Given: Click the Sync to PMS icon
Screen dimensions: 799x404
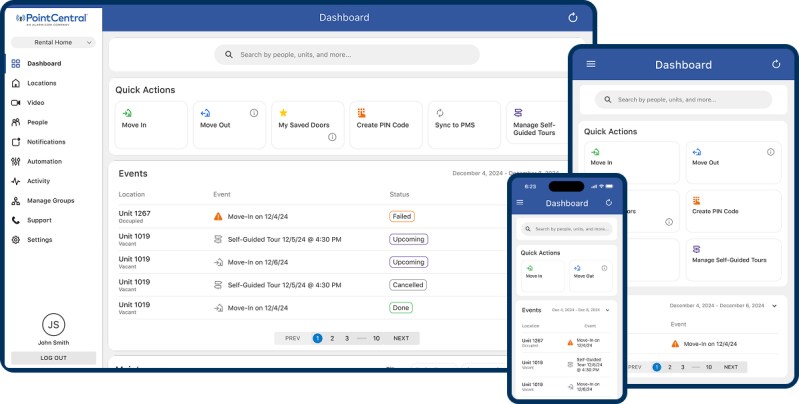Looking at the screenshot, I should click(440, 113).
